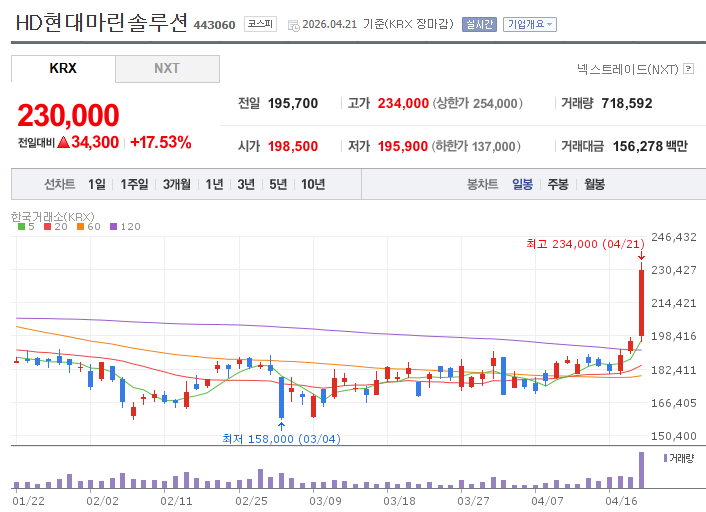Select the 3년 line chart period
706x512 pixels.
click(246, 184)
